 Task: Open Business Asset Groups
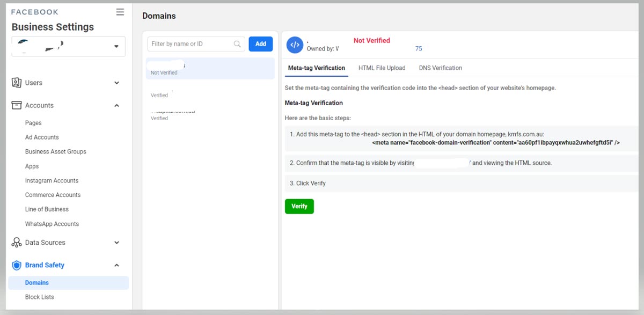coord(55,152)
